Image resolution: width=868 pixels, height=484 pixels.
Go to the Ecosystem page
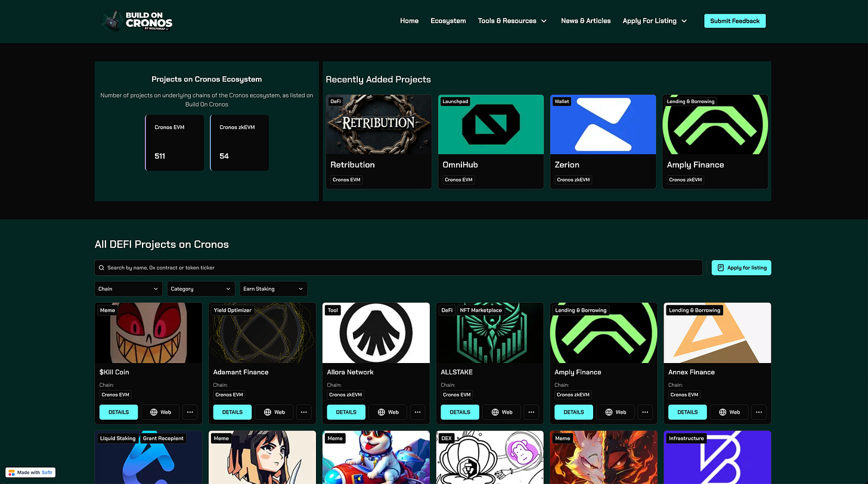pyautogui.click(x=448, y=21)
